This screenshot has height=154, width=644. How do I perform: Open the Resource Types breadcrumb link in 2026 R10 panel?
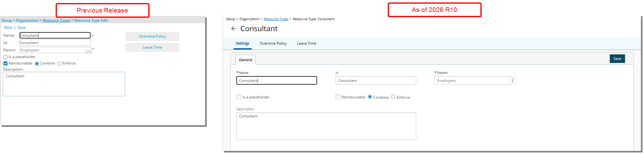(276, 19)
